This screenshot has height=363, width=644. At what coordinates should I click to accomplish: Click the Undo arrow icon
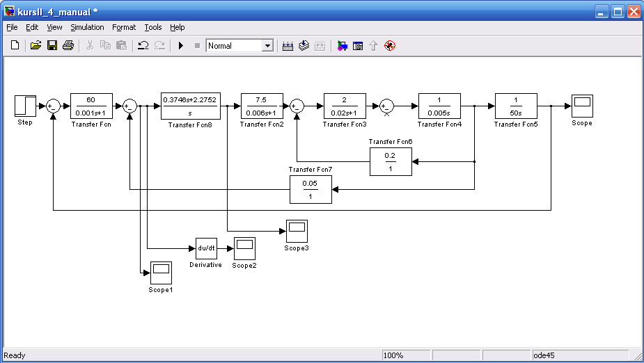click(x=143, y=46)
